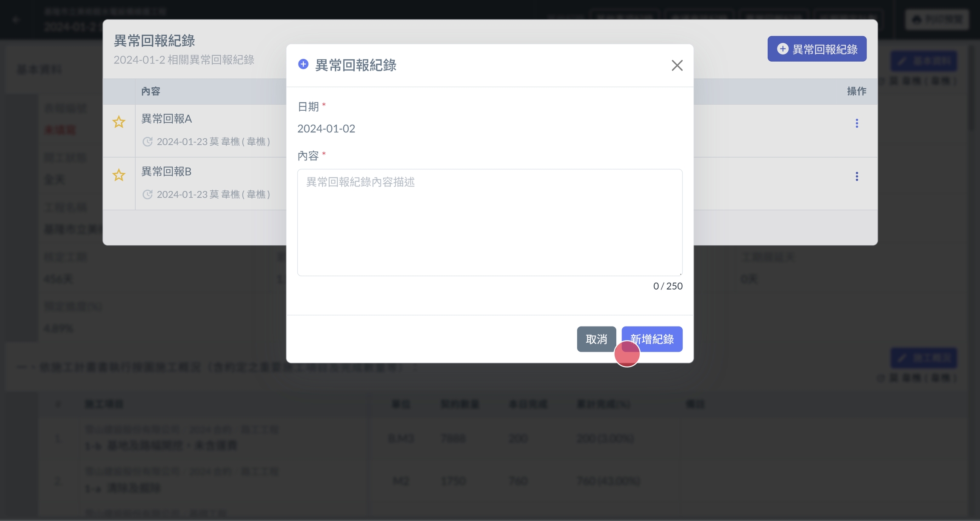Click the back arrow in the top bar
The width and height of the screenshot is (980, 521).
point(16,20)
